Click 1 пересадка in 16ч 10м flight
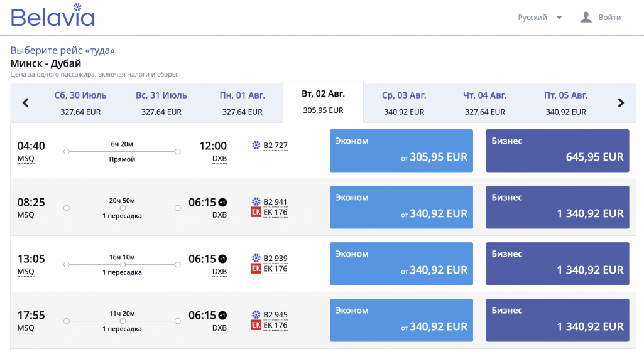Viewport: 644px width, 352px height. point(122,272)
